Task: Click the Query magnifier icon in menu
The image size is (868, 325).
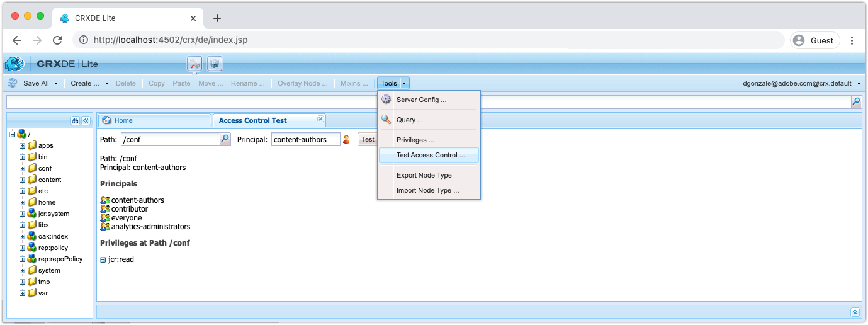Action: tap(386, 120)
